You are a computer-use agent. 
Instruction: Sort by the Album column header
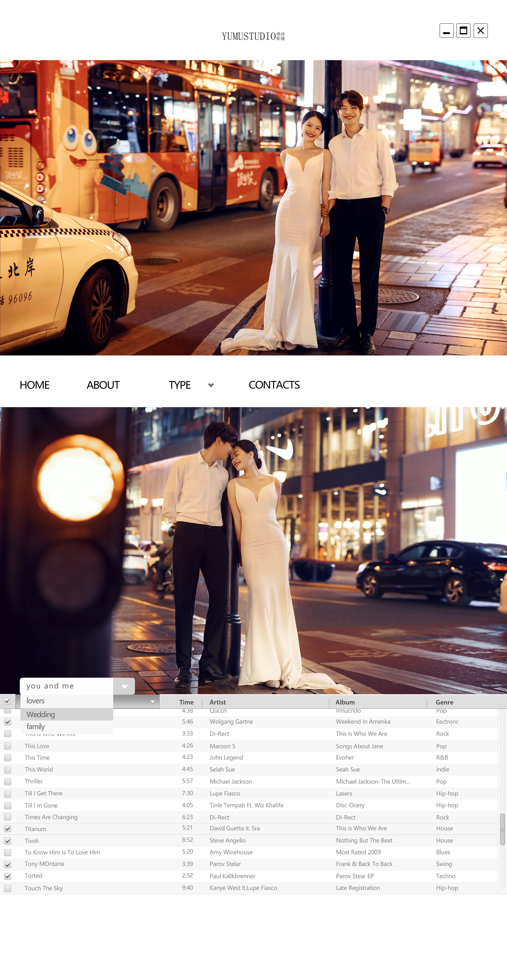[x=345, y=702]
